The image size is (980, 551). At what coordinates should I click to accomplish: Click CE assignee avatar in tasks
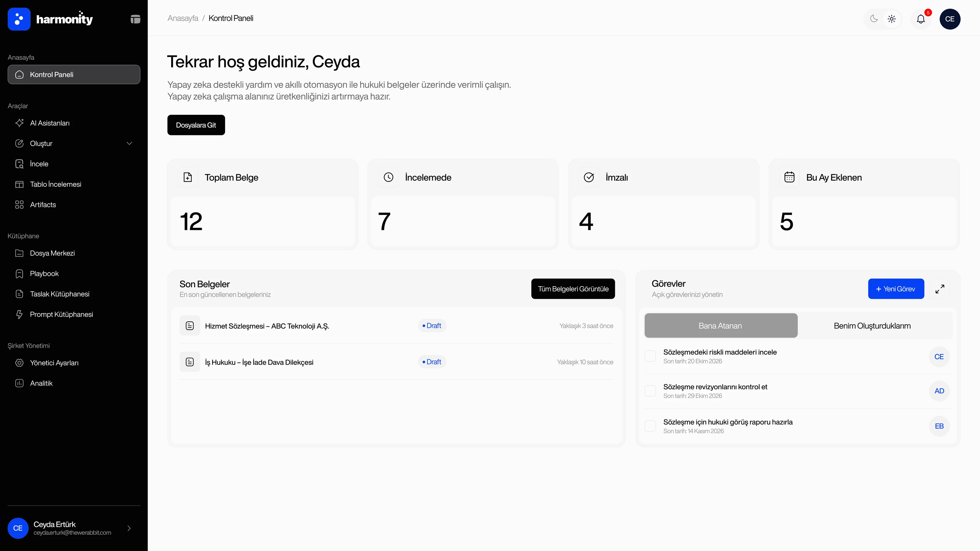(x=939, y=357)
